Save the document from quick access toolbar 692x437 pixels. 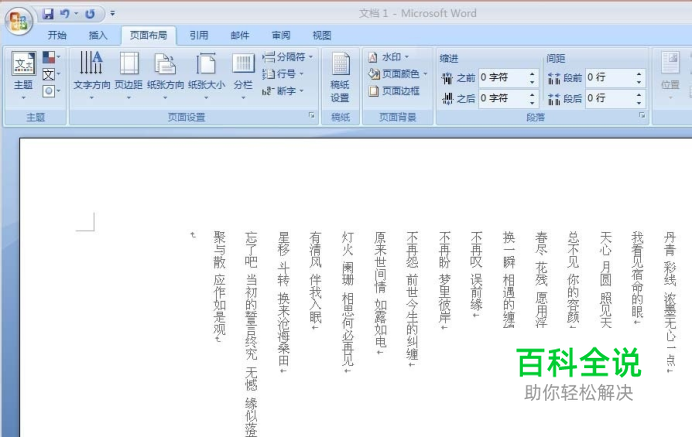click(x=48, y=14)
